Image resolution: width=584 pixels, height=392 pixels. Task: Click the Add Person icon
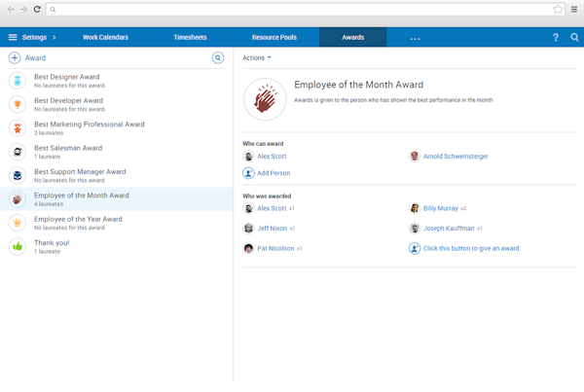click(249, 173)
